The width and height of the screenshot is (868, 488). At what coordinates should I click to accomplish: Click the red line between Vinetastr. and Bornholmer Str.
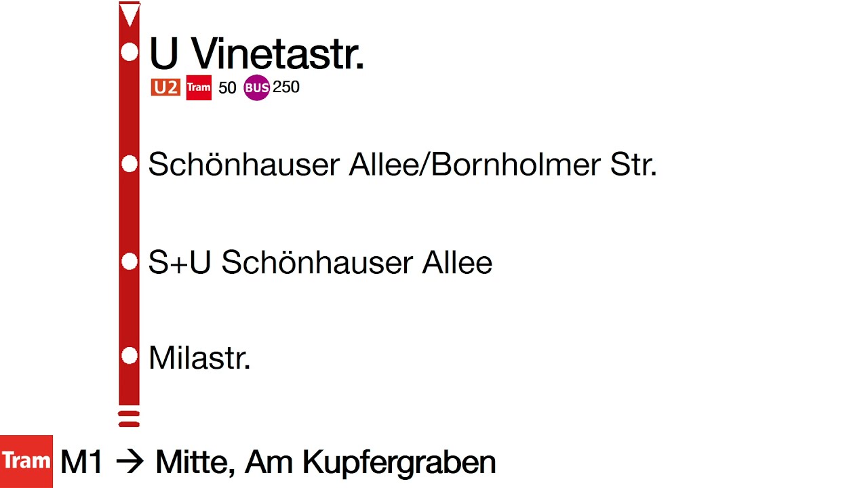coord(129,108)
